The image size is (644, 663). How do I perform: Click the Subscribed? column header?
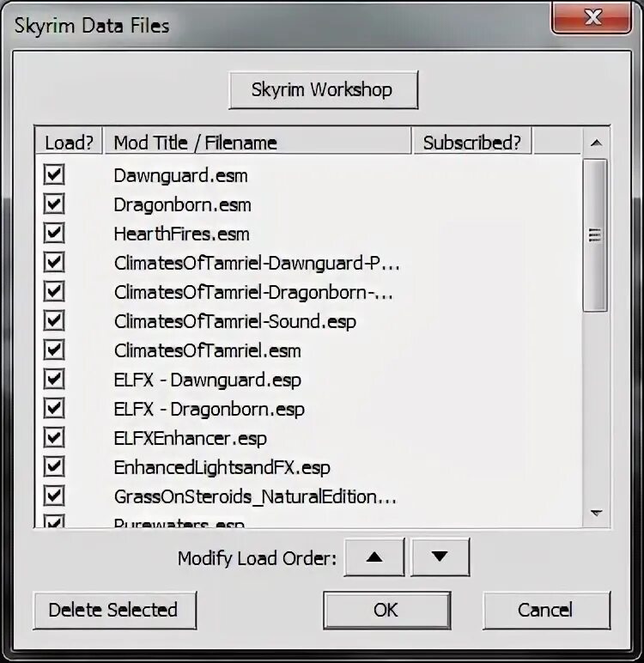pos(472,141)
